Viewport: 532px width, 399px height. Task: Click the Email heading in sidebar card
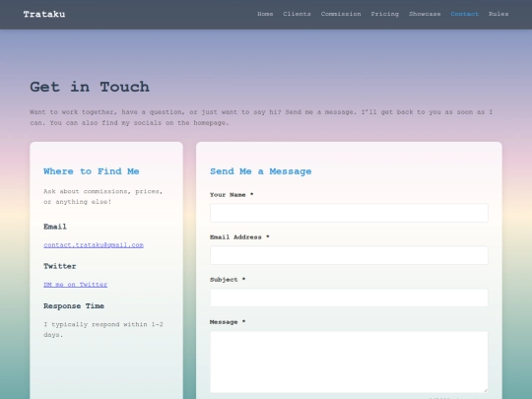point(55,227)
